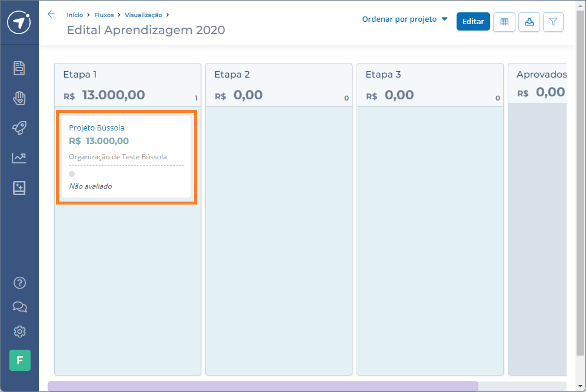The height and width of the screenshot is (392, 586).
Task: Open the Ordenar por projeto dropdown
Action: tap(405, 19)
